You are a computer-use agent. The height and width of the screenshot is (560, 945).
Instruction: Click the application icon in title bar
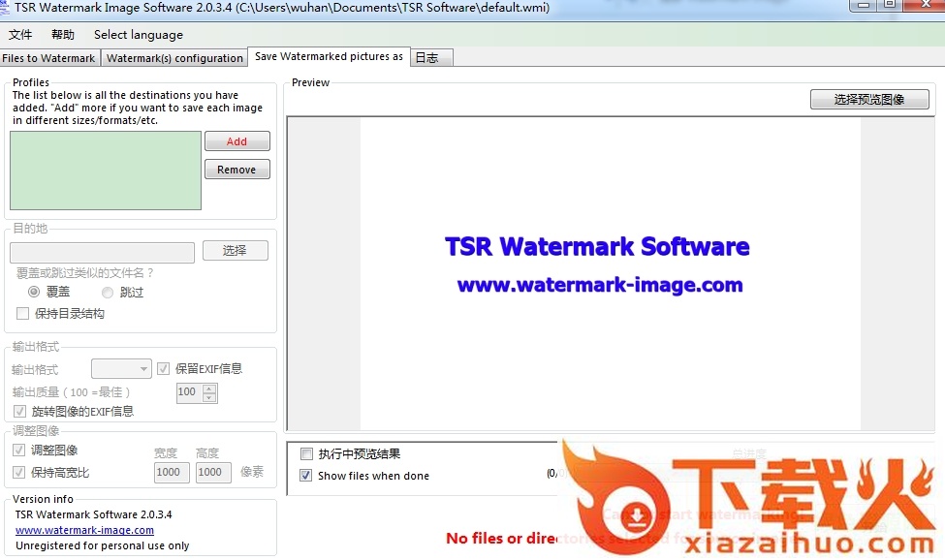pyautogui.click(x=5, y=7)
